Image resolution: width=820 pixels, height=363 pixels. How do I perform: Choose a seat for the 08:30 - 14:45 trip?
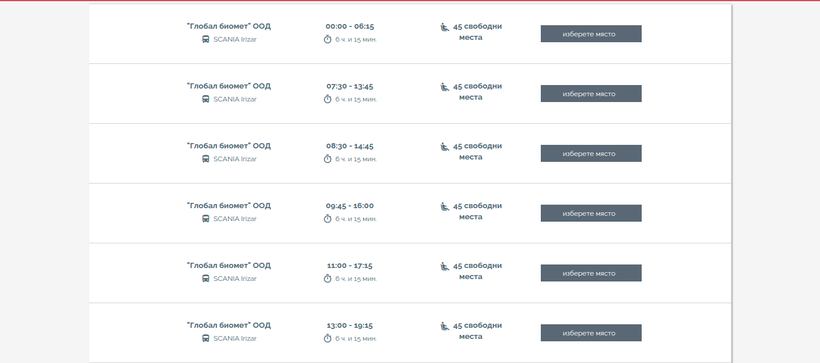(591, 153)
